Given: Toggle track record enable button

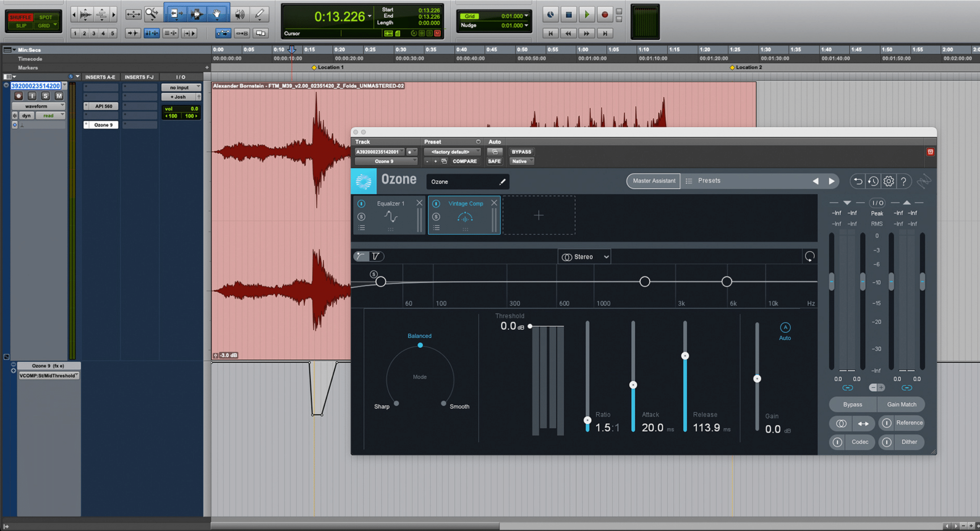Looking at the screenshot, I should click(18, 96).
